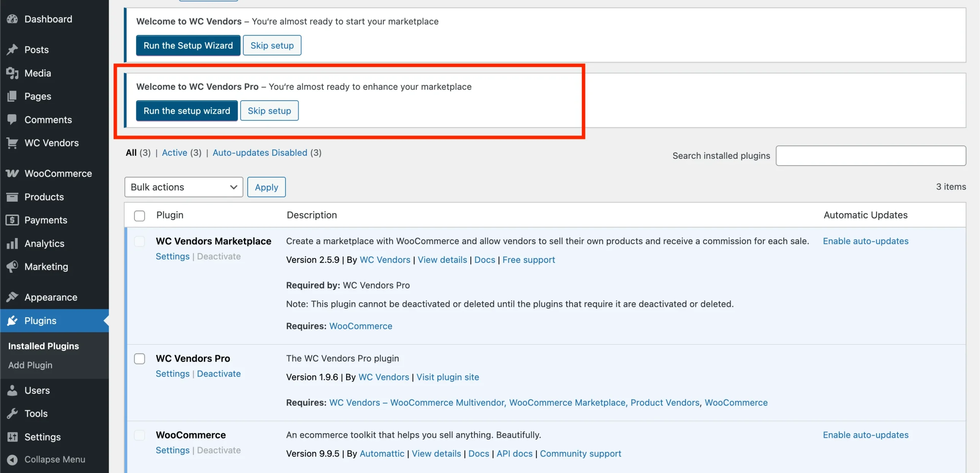This screenshot has width=980, height=473.
Task: Open WC Vendors Pro Settings link
Action: click(x=173, y=374)
